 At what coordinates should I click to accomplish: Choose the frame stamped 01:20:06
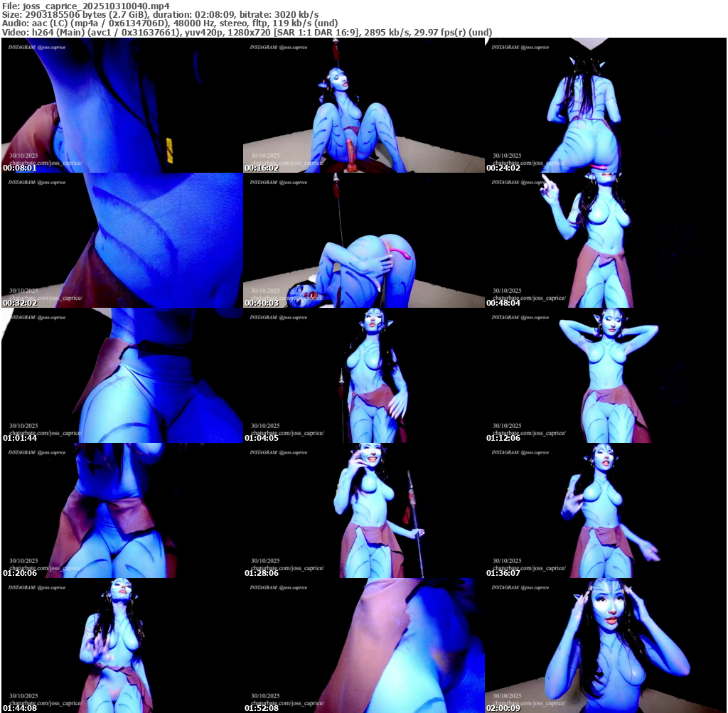click(122, 510)
